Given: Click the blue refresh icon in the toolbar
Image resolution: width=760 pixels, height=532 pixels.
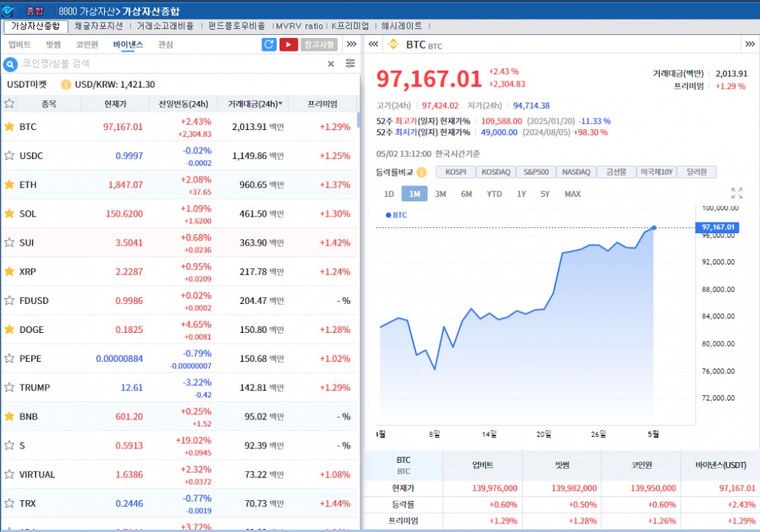Looking at the screenshot, I should (x=269, y=45).
